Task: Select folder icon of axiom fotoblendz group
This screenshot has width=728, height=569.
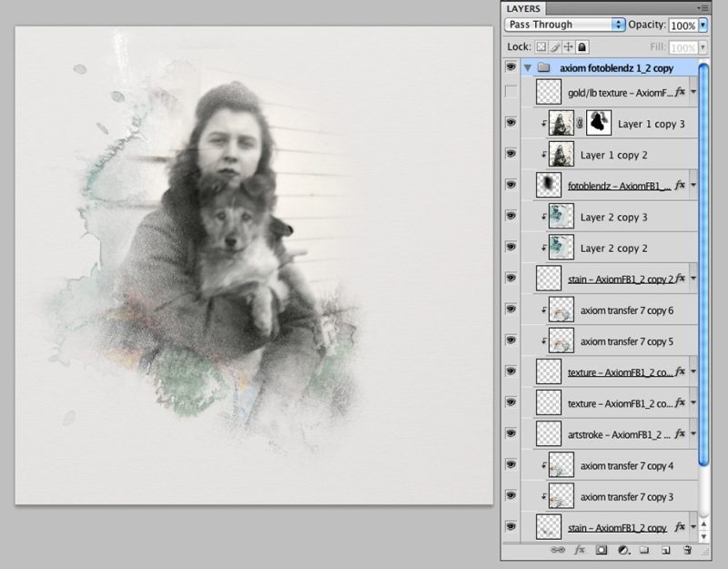Action: tap(543, 67)
